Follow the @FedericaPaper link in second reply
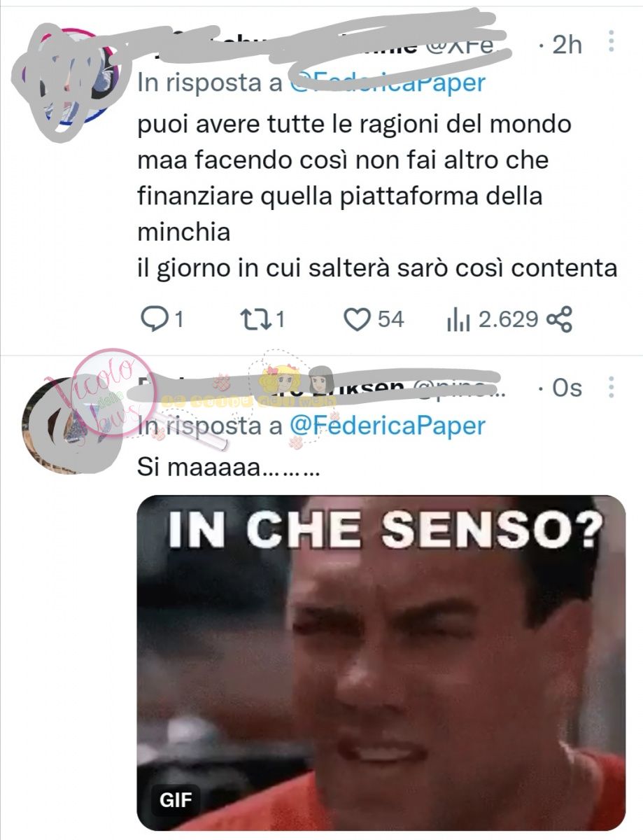This screenshot has width=643, height=840. (387, 425)
